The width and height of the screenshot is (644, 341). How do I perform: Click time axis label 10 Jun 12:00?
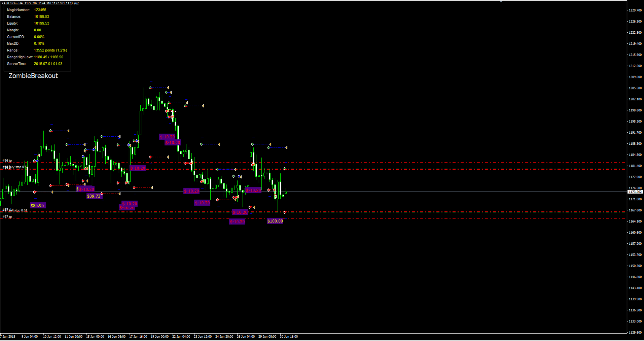pos(52,336)
